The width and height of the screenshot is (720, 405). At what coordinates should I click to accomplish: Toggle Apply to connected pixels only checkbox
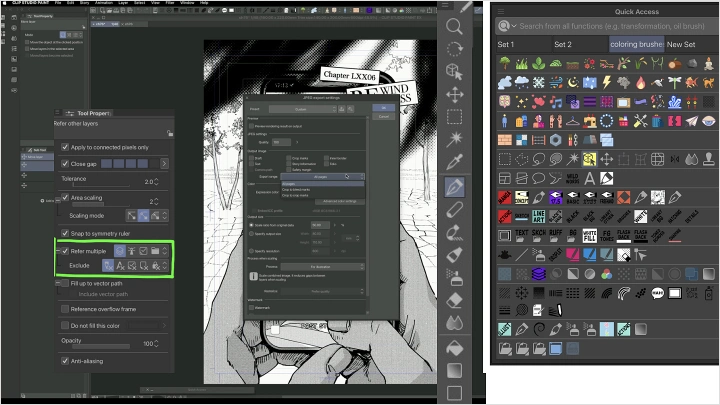click(x=65, y=147)
